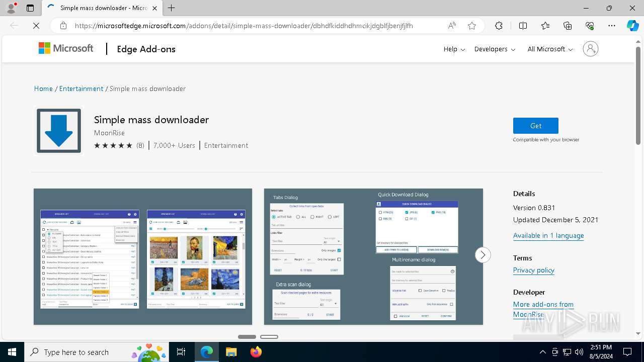Show hidden system tray icons

click(x=542, y=352)
